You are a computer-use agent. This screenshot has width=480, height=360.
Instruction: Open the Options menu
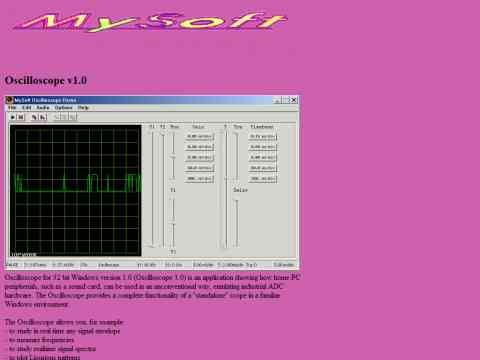pyautogui.click(x=63, y=108)
